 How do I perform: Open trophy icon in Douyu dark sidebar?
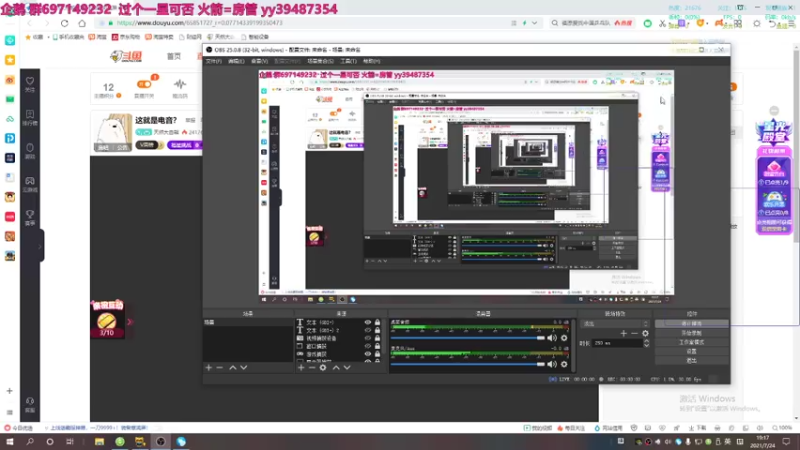30,214
